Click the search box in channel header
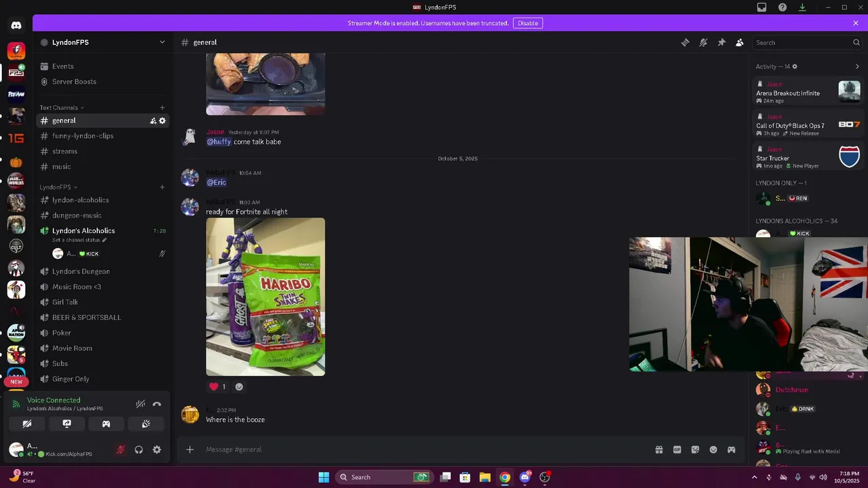The image size is (868, 488). tap(807, 42)
